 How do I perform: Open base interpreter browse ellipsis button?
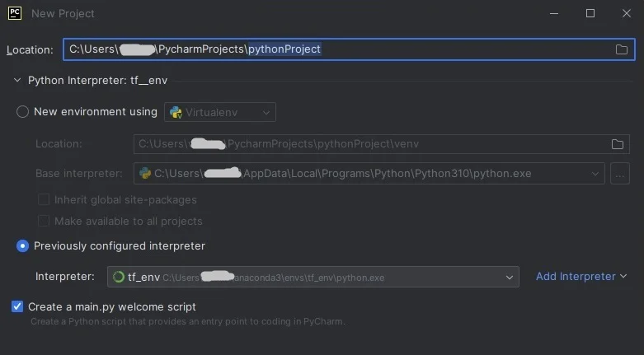coord(620,174)
